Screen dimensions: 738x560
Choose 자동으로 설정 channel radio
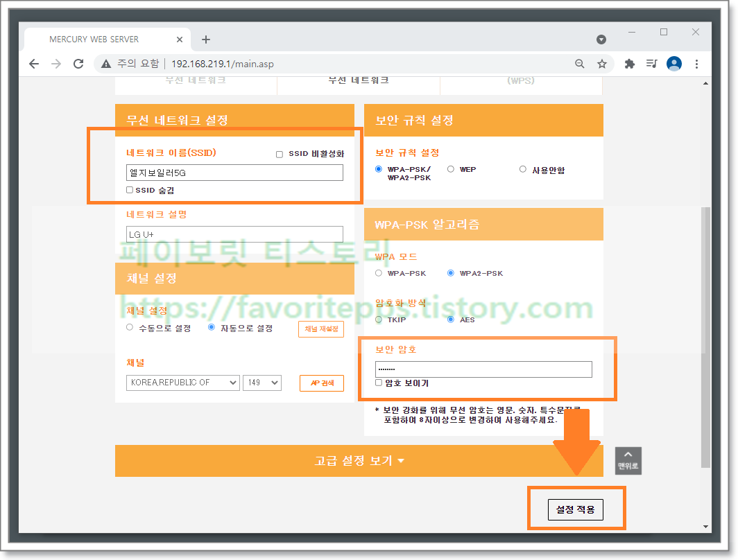(x=212, y=327)
